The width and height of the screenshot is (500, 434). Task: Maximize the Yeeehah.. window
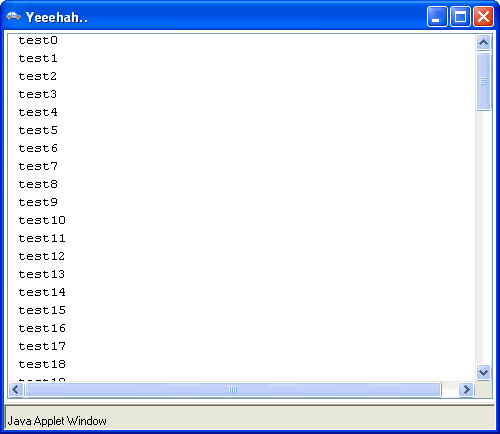(460, 16)
